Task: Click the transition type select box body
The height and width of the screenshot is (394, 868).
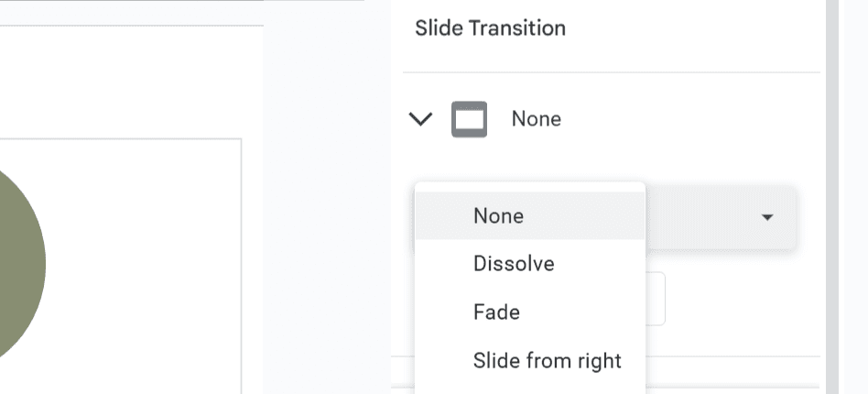Action: (x=721, y=218)
